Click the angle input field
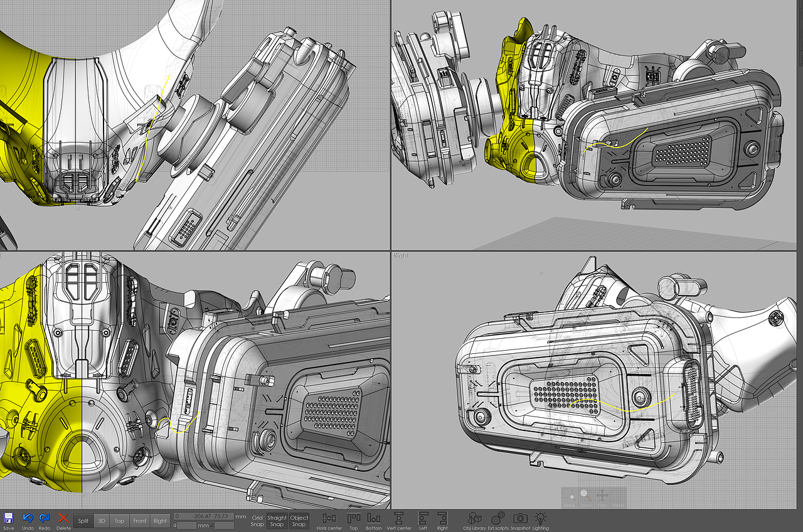The height and width of the screenshot is (532, 803). (x=224, y=525)
